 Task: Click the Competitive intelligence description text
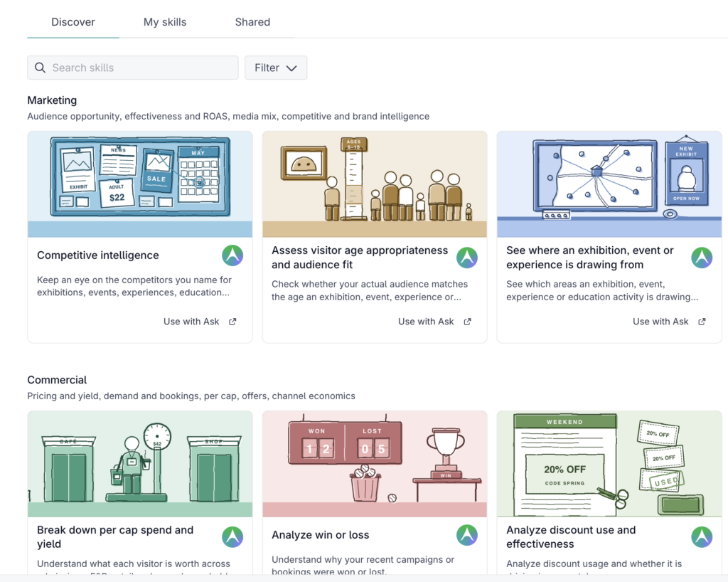[x=134, y=286]
